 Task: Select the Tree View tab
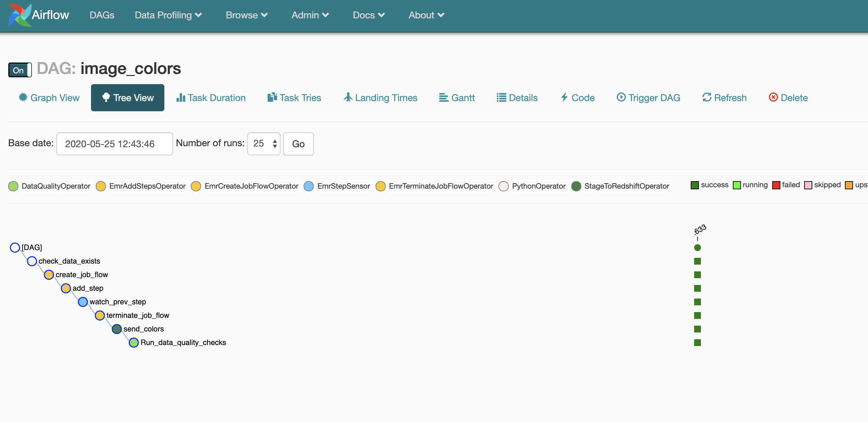pos(127,97)
